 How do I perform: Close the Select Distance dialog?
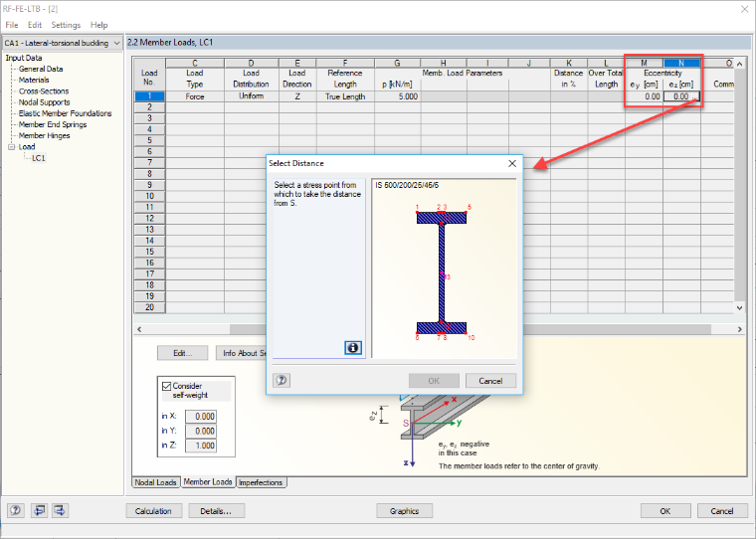pos(512,163)
